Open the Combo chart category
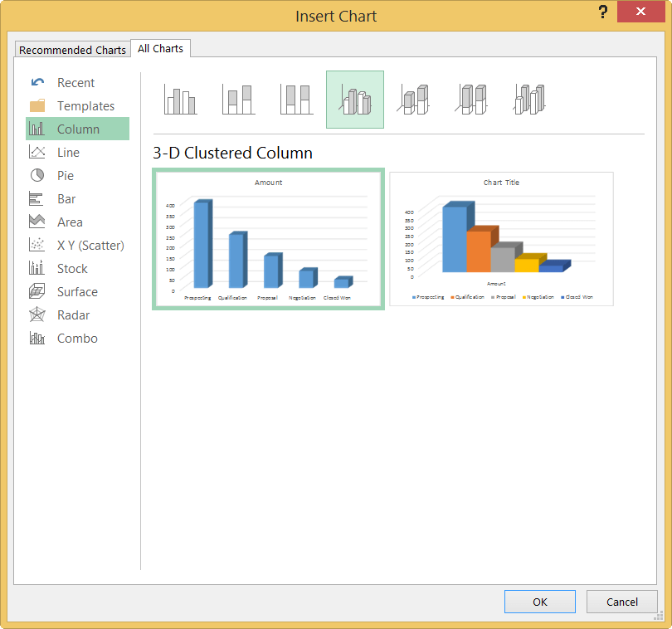The image size is (672, 629). [77, 338]
